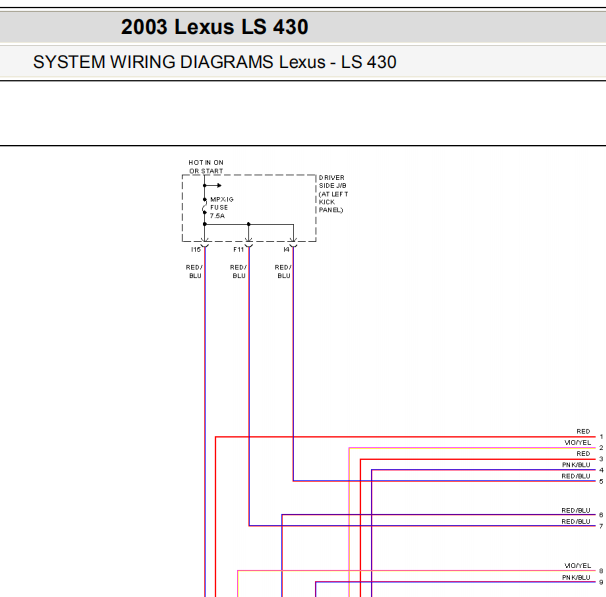The width and height of the screenshot is (606, 597).
Task: Click the VIO/YEL label for wire 8
Action: point(577,566)
